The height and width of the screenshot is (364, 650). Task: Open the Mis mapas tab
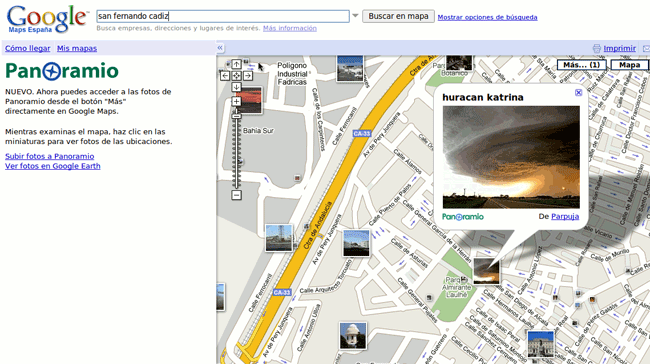coord(77,49)
